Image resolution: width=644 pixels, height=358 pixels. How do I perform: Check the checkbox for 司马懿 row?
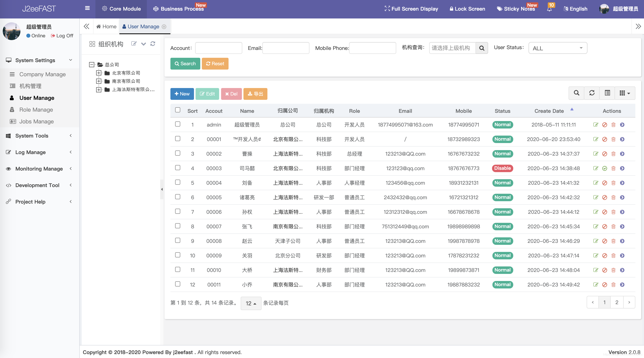[177, 167]
